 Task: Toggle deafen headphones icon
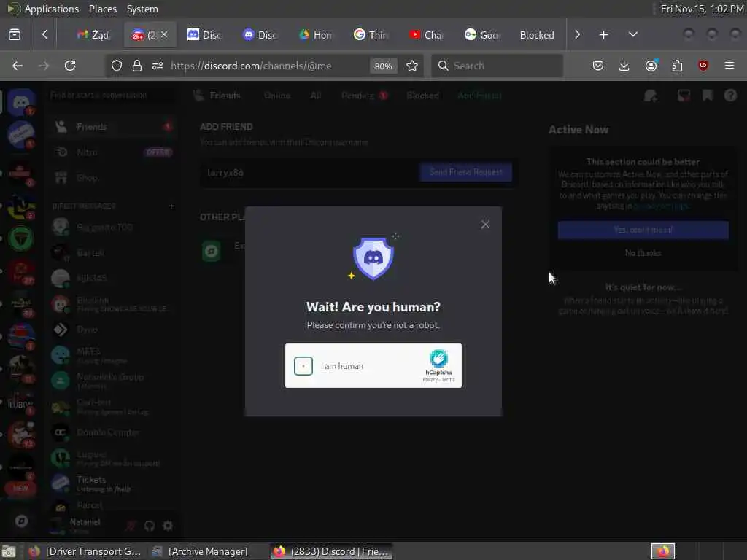click(150, 526)
